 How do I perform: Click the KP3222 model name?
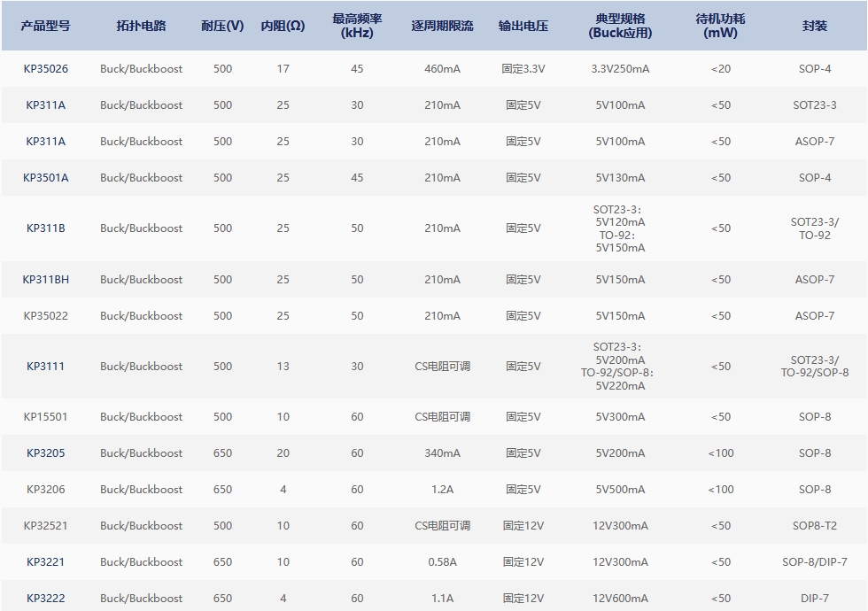coord(45,598)
